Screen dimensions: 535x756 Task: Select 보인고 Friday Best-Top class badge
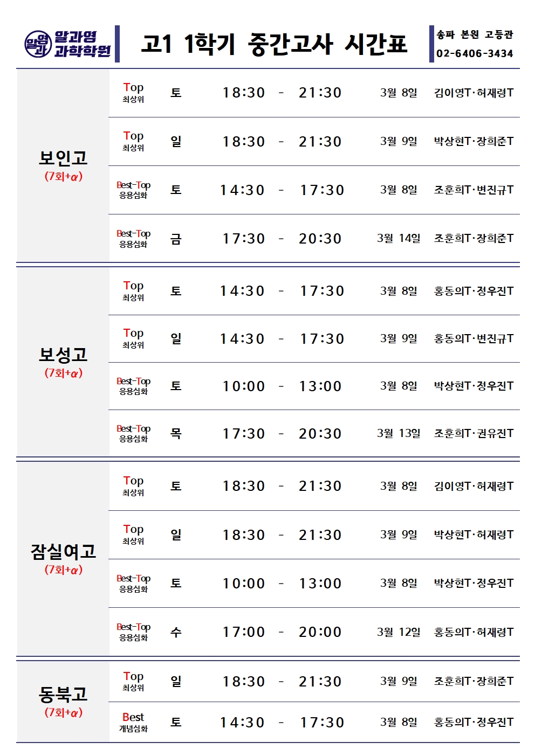[x=133, y=238]
